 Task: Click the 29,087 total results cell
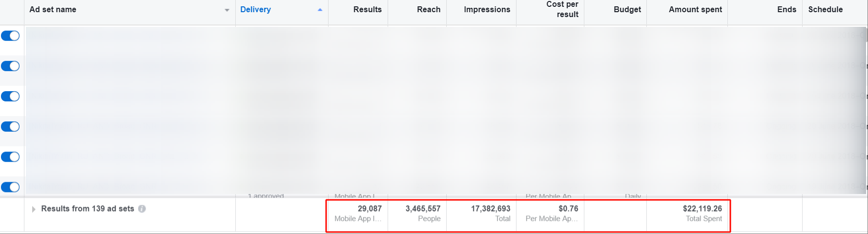[369, 209]
